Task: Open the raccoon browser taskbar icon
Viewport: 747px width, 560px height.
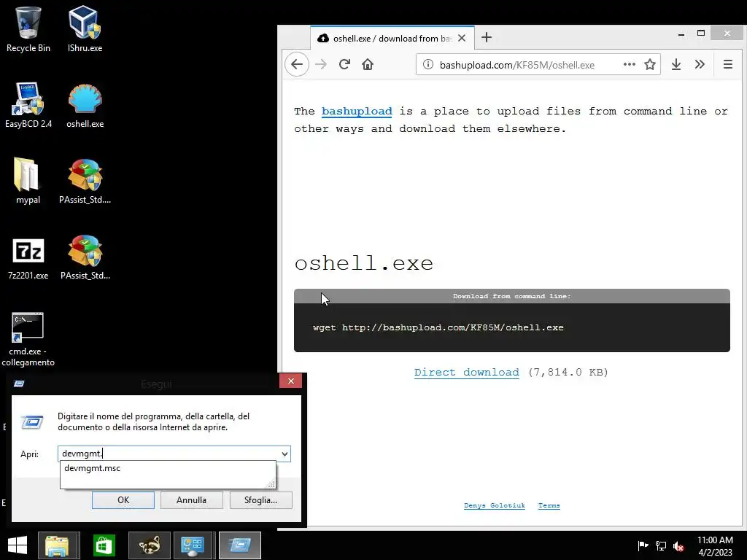Action: (x=149, y=545)
